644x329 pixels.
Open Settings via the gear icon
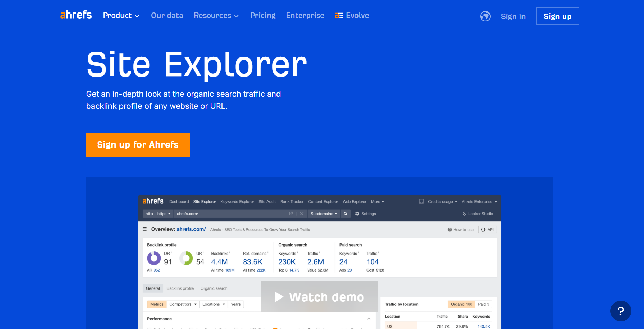tap(365, 214)
